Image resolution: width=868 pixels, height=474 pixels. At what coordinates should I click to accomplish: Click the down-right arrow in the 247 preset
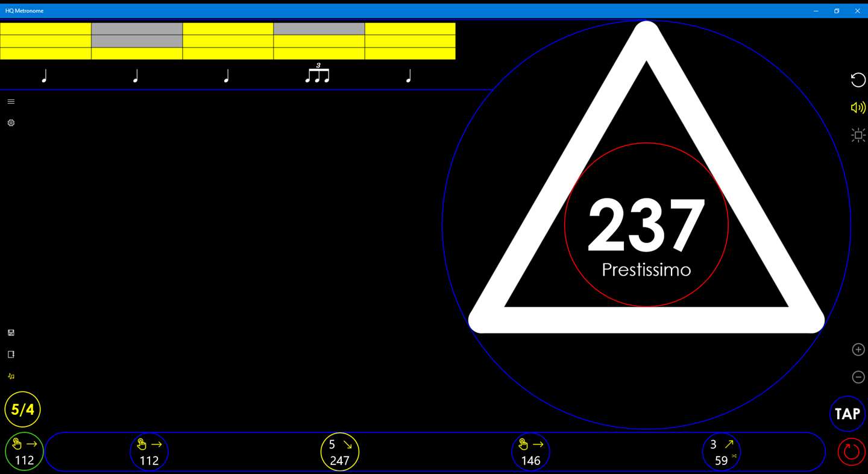point(348,444)
